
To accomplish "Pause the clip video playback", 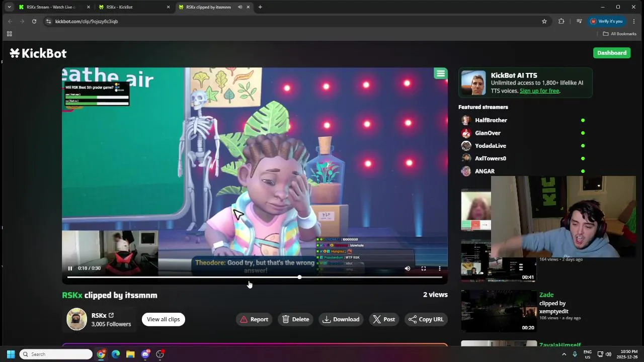I will tap(70, 268).
